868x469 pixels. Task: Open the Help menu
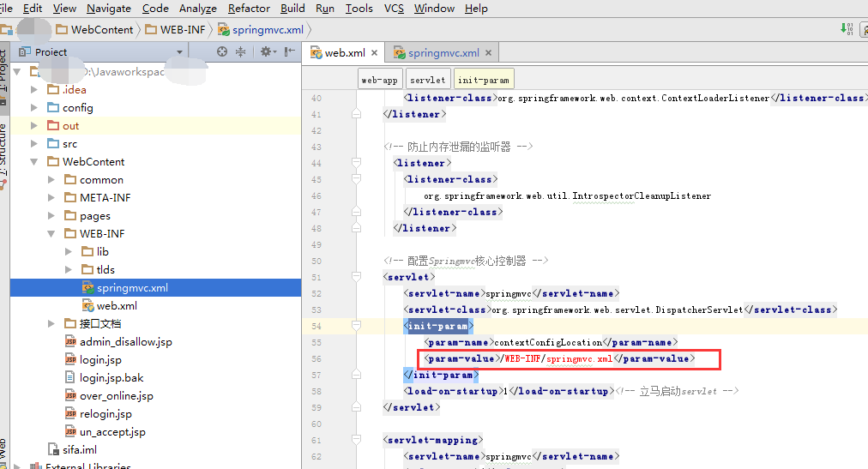coord(476,9)
